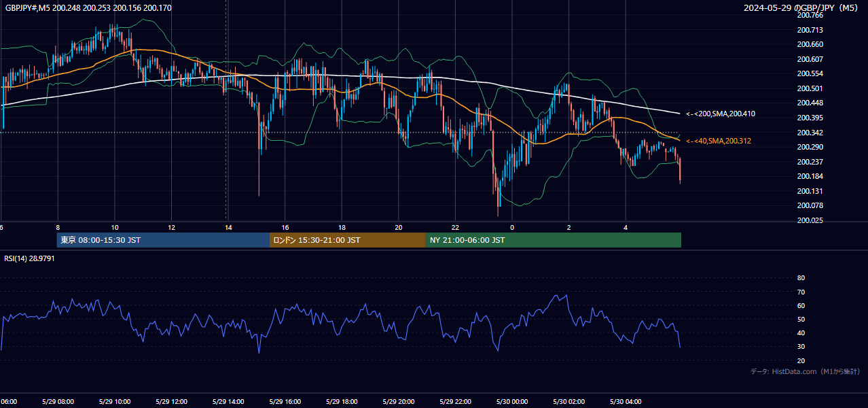Click the 東京 08:00-15:30 JST session bar
868x408 pixels.
point(163,240)
